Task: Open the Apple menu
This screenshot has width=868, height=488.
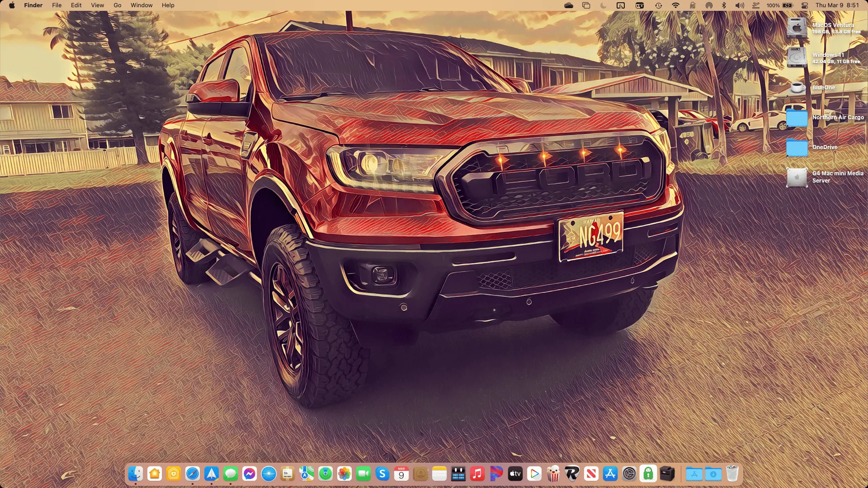Action: (x=12, y=5)
